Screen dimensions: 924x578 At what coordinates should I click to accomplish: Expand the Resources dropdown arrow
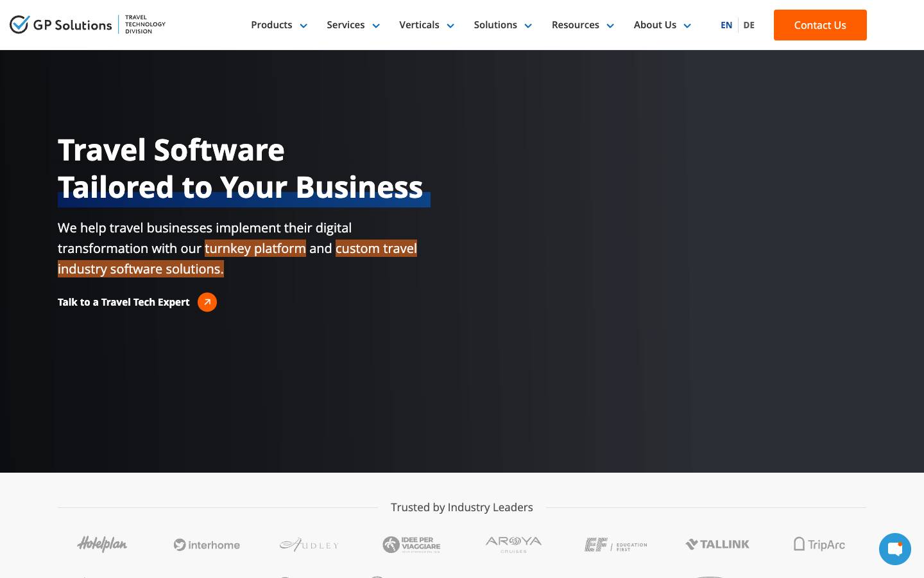(610, 26)
